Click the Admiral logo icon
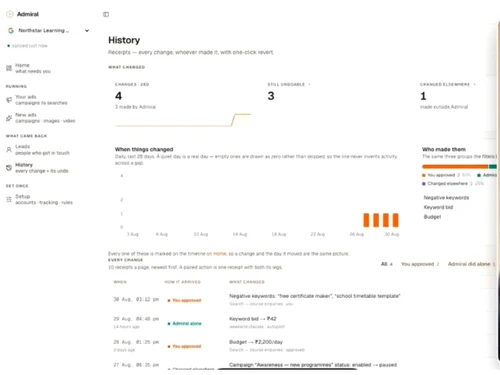This screenshot has height=375, width=500. [10, 14]
